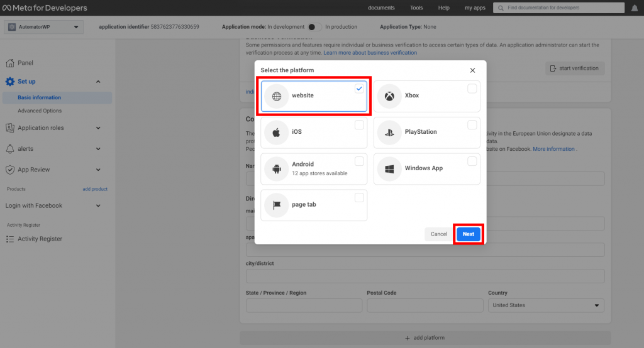Collapse the Set up section chevron
Viewport: 644px width, 348px height.
(x=98, y=82)
